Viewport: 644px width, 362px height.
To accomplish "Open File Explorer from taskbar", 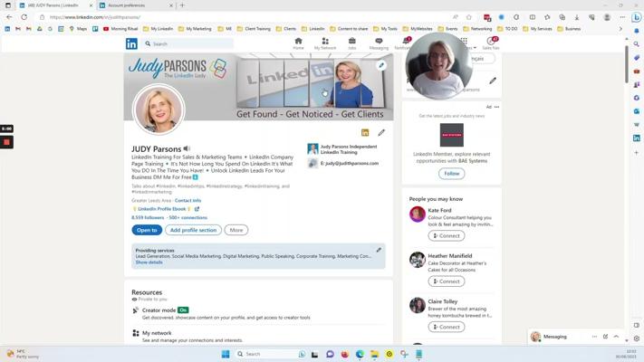I will click(x=375, y=354).
